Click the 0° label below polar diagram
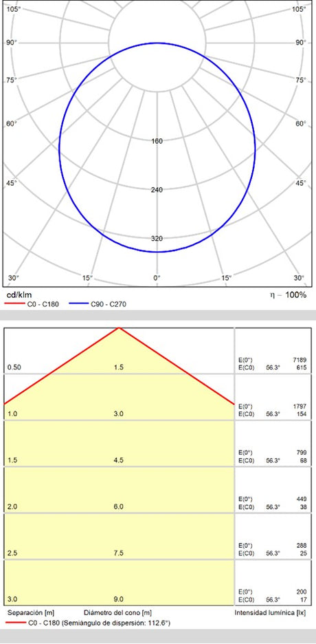The height and width of the screenshot is (644, 316). coord(157,278)
